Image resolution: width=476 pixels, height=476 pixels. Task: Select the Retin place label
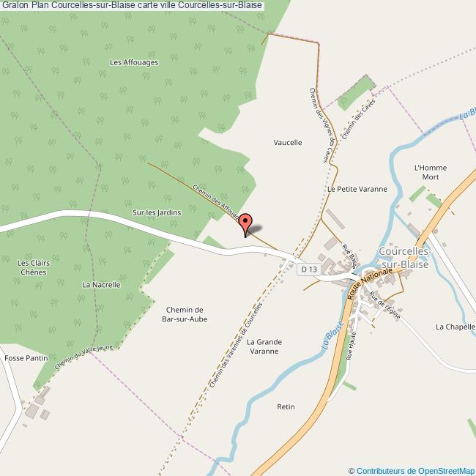(x=286, y=406)
